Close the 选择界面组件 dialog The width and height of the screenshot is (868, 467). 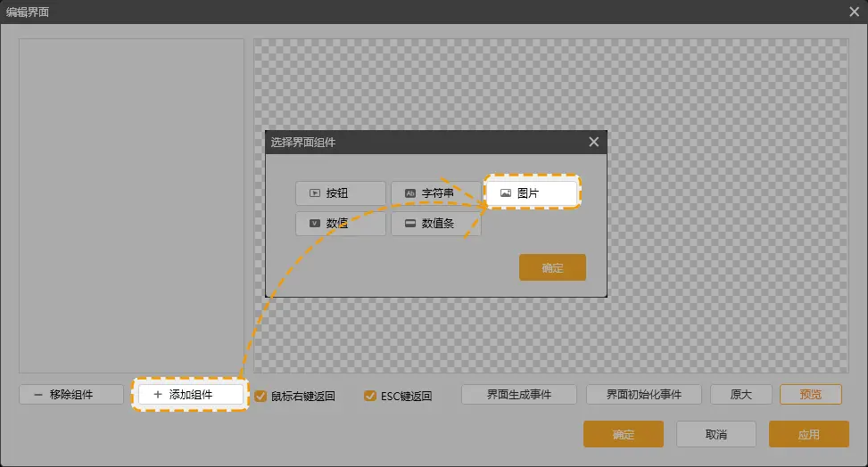594,142
